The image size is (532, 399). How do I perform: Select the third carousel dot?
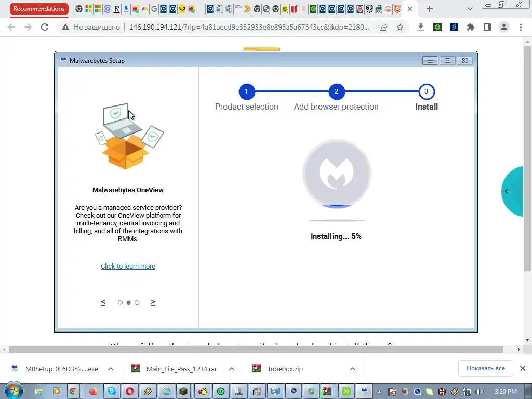tap(137, 303)
